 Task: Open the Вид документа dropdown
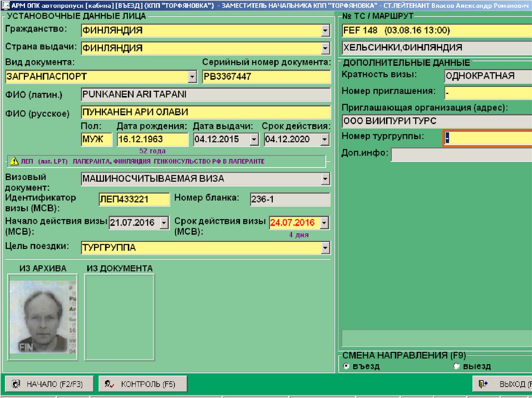[192, 77]
